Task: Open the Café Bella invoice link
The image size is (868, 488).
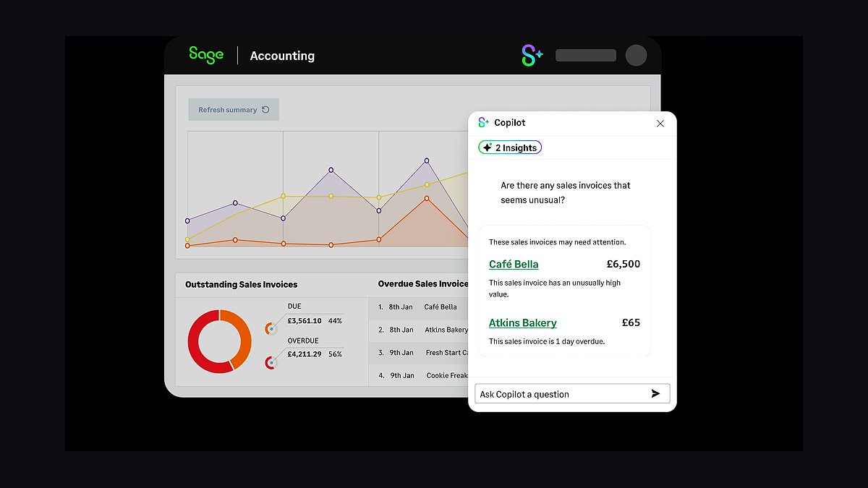Action: click(x=514, y=264)
